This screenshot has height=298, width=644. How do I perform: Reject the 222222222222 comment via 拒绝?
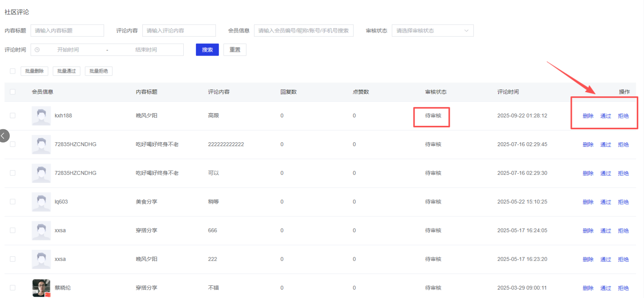pos(623,145)
